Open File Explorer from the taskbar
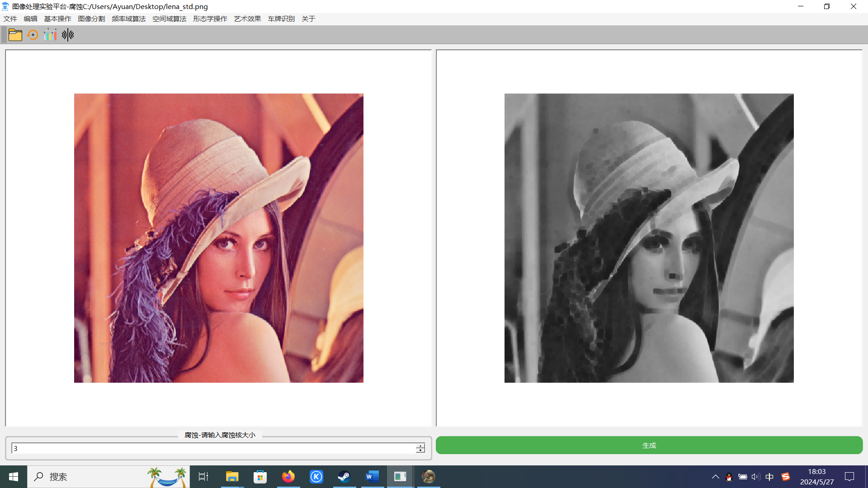The width and height of the screenshot is (868, 488). click(232, 477)
